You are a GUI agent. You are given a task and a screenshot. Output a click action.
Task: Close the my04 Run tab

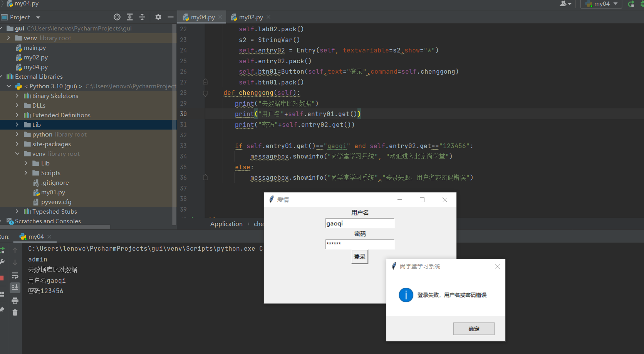click(x=49, y=236)
